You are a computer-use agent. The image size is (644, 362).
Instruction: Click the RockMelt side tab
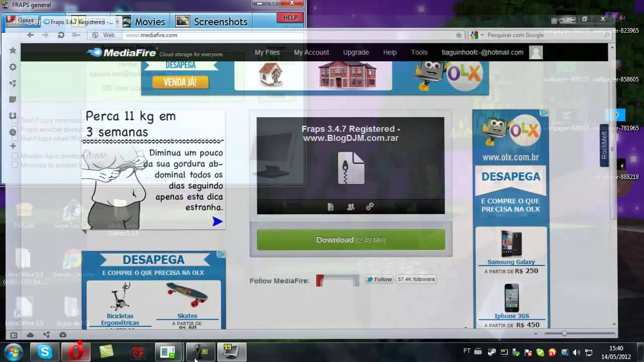(x=604, y=145)
